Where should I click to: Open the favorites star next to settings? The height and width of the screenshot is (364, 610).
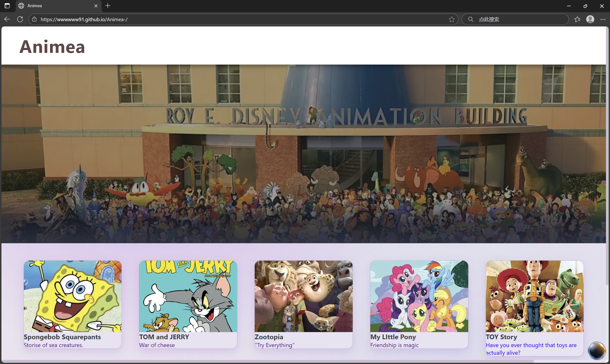pyautogui.click(x=577, y=19)
